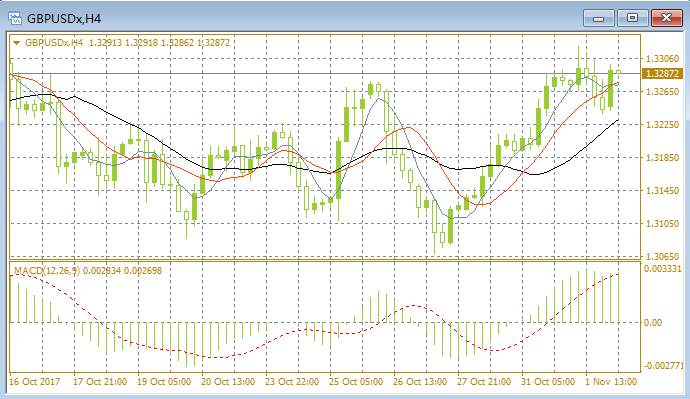This screenshot has height=399, width=690.
Task: Click the 1.32650 price scale label
Action: (662, 92)
